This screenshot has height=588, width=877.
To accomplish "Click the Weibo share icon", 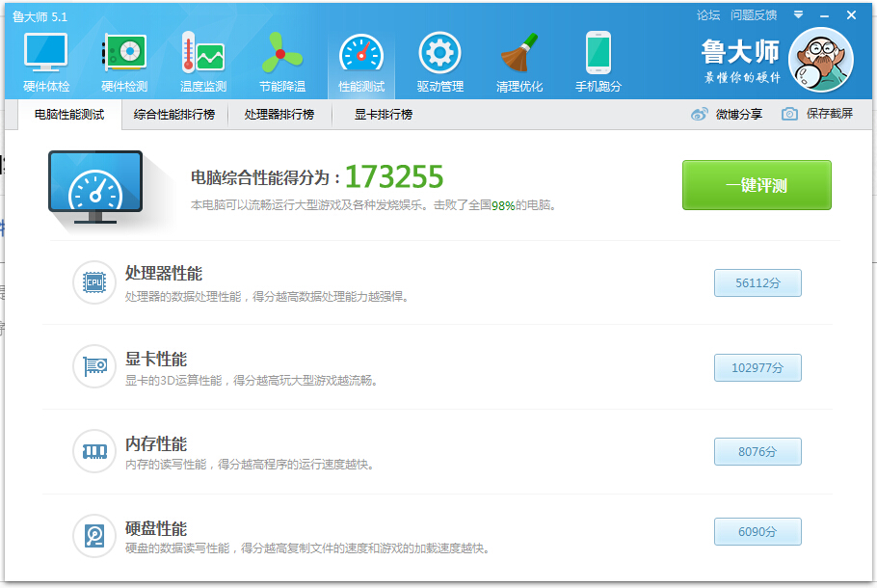I will click(699, 114).
